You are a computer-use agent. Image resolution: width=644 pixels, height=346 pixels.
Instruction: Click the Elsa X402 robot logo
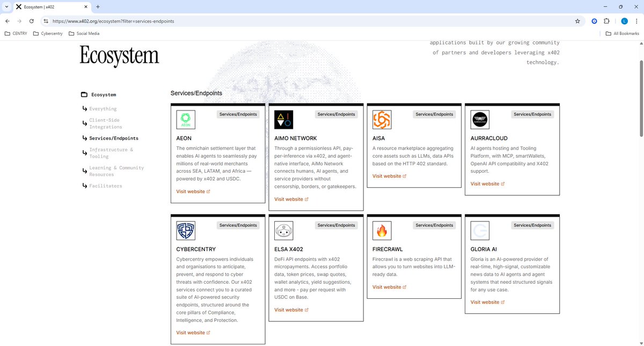283,231
